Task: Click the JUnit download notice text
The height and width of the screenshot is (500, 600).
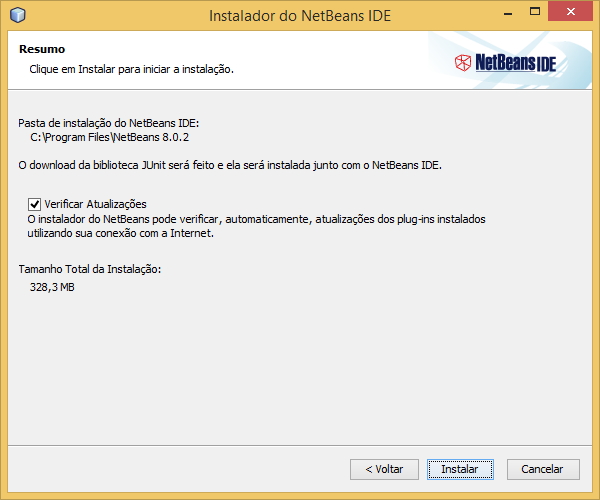Action: click(230, 165)
